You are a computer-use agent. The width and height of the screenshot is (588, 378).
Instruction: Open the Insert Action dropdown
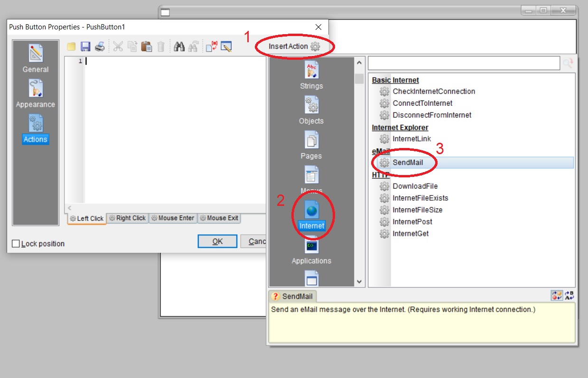295,46
